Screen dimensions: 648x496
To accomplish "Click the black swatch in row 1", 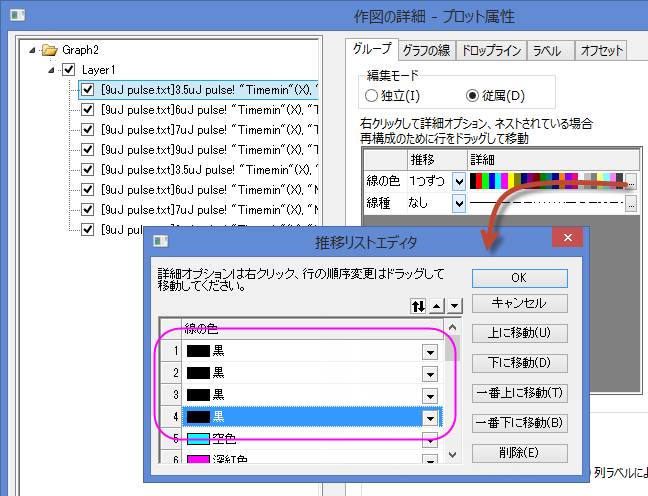I will [x=198, y=351].
